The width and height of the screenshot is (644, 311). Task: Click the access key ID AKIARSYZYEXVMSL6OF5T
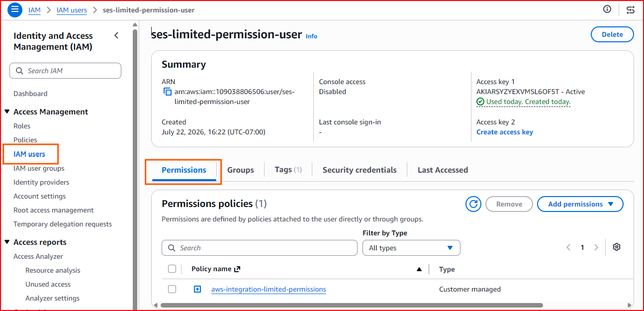click(518, 92)
